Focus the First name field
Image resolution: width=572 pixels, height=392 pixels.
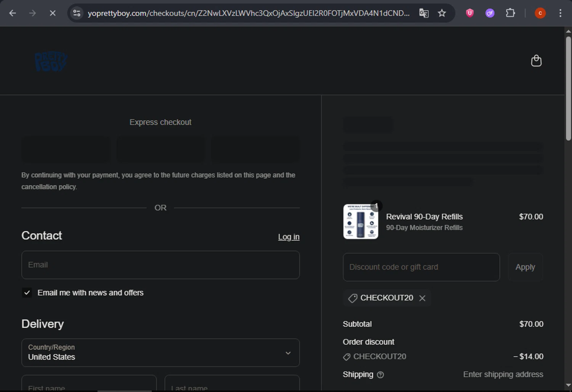pyautogui.click(x=89, y=383)
